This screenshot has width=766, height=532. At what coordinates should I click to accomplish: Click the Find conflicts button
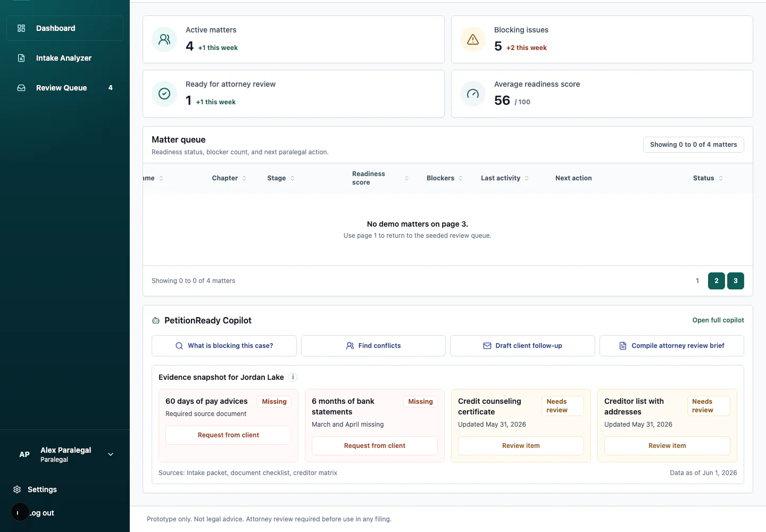pyautogui.click(x=373, y=346)
